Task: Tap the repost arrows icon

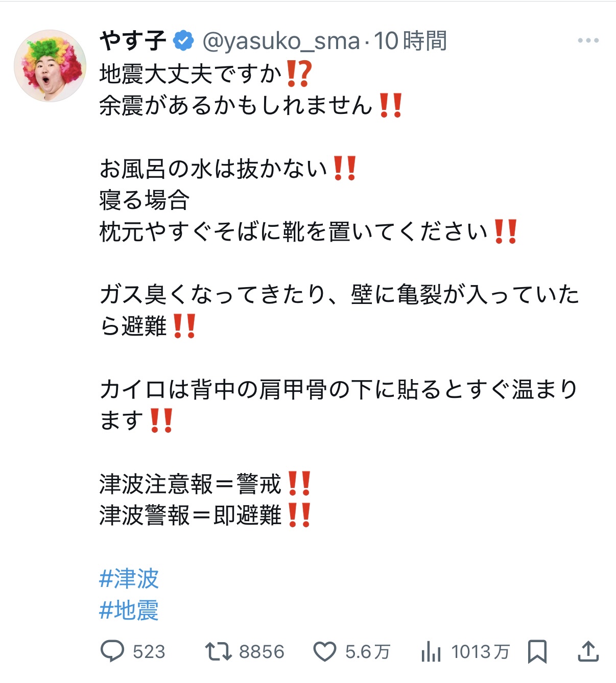Action: pos(218,652)
